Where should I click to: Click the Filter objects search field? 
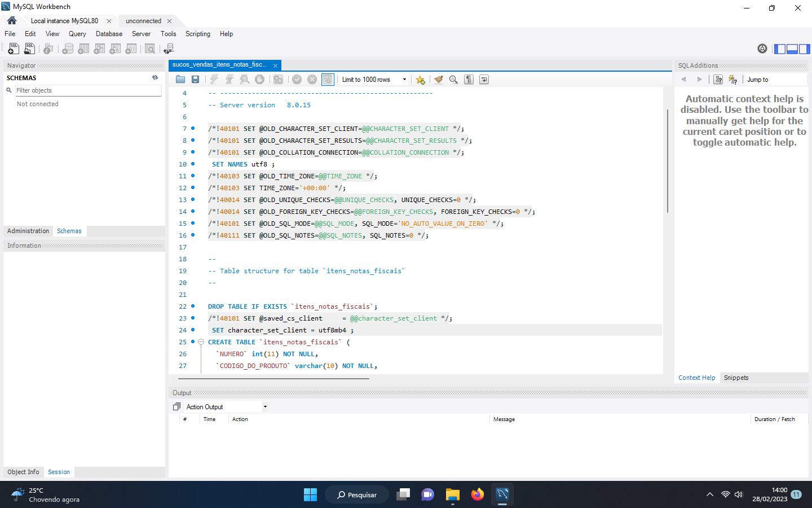tap(88, 90)
